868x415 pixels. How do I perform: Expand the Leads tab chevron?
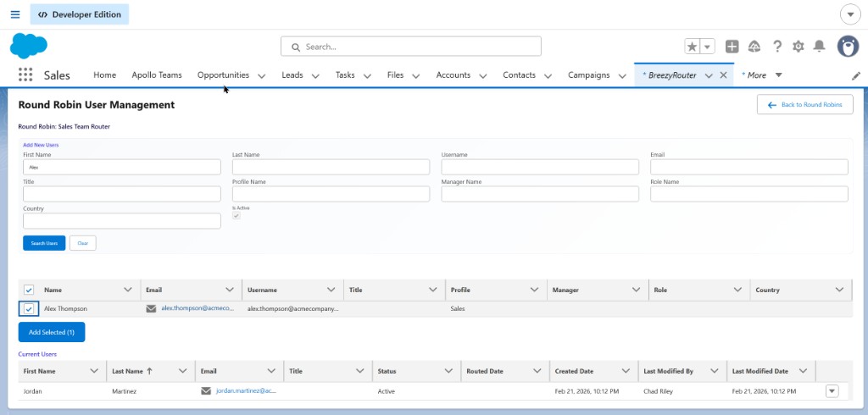tap(315, 76)
